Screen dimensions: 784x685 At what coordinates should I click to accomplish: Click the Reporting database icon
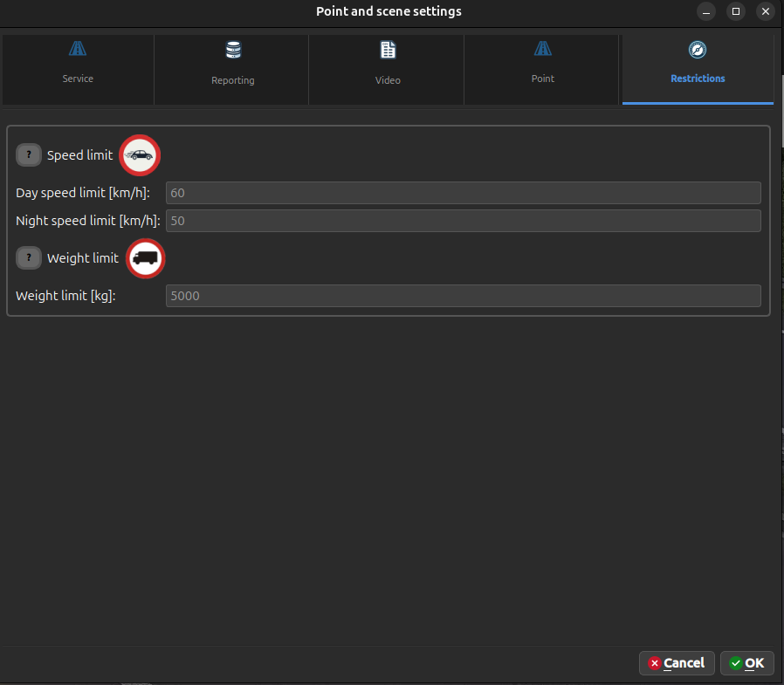pos(233,50)
